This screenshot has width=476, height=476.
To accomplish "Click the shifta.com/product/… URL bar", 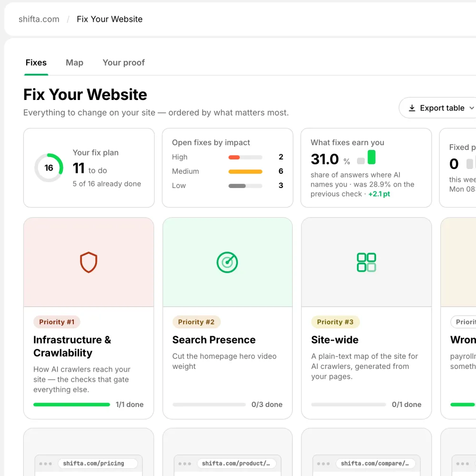I will [x=237, y=464].
